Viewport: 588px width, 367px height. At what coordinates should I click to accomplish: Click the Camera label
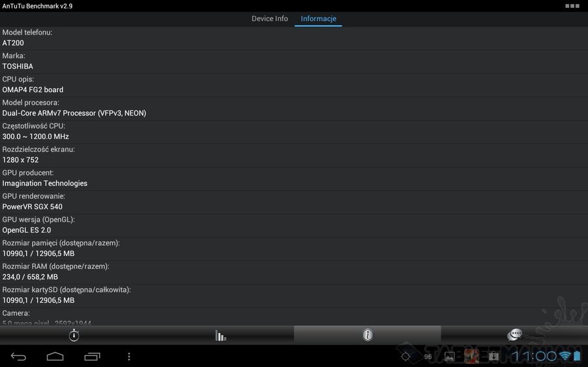(x=16, y=313)
